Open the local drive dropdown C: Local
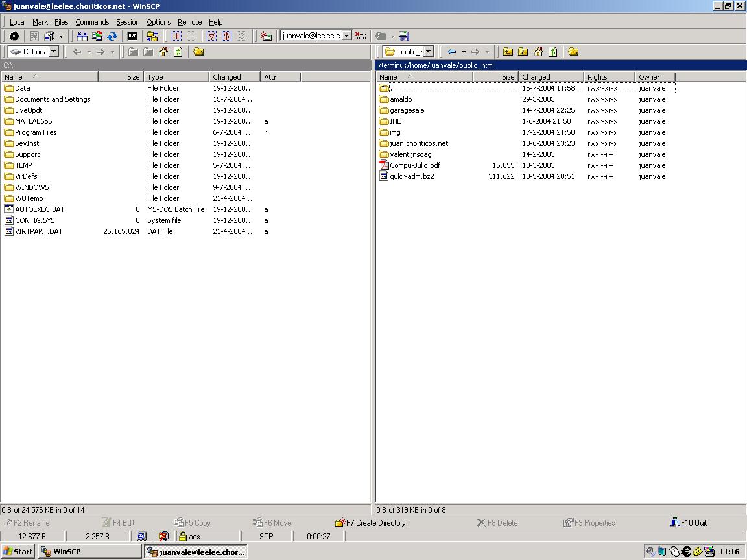 pos(54,51)
